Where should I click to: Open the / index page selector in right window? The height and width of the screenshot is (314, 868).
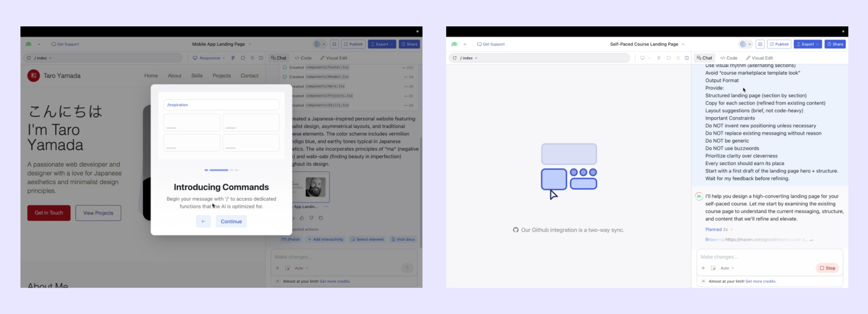(469, 58)
